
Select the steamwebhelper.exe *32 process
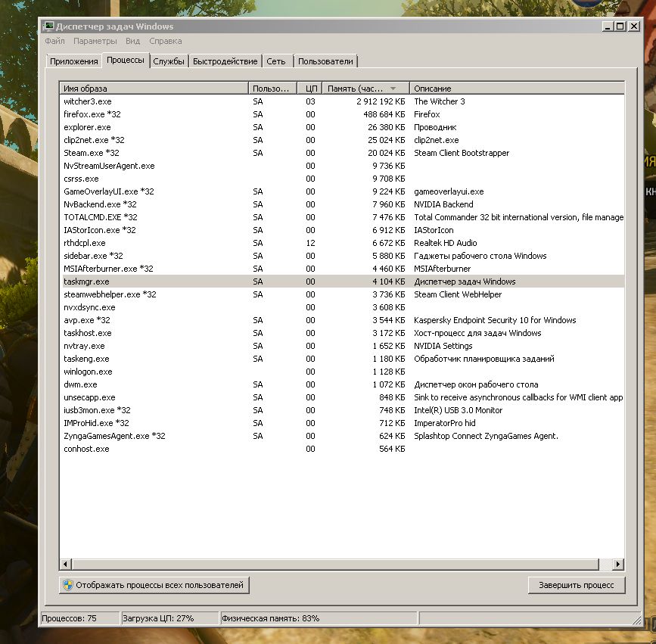pos(342,294)
